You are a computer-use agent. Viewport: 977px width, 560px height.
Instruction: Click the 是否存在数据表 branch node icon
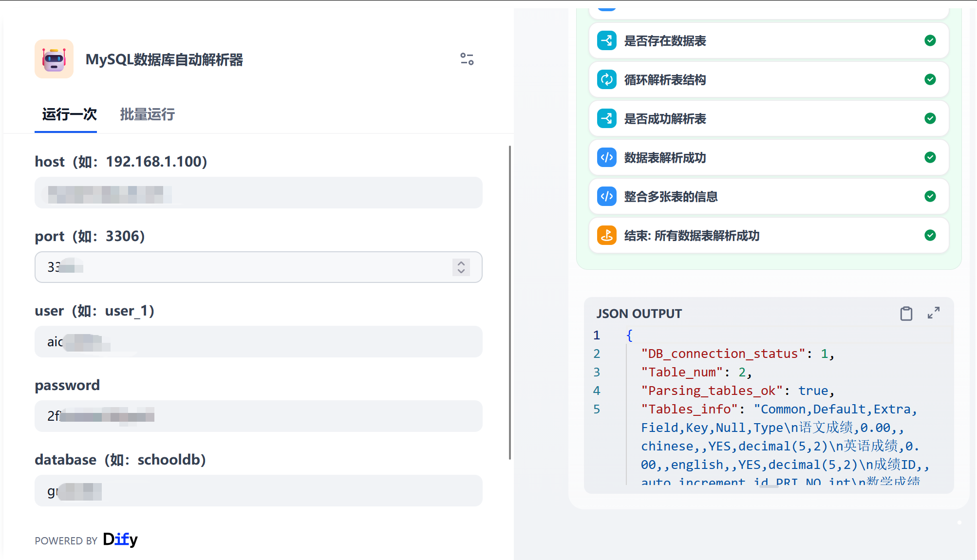[606, 41]
